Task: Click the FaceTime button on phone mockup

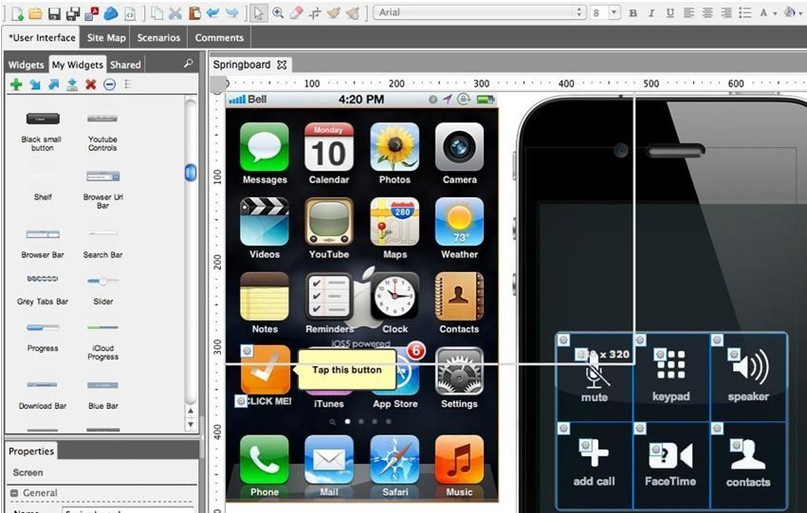Action: coord(671,463)
